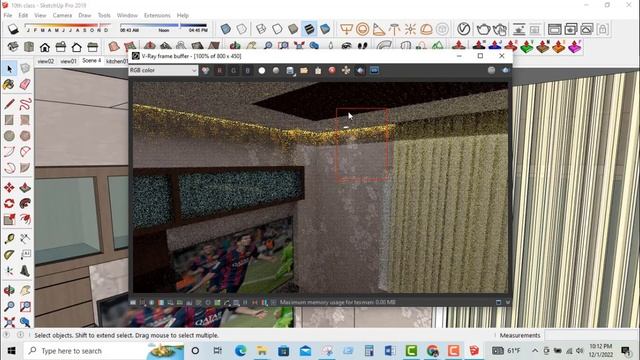Image resolution: width=640 pixels, height=360 pixels.
Task: Choose the Push/Pull tool
Action: 25,188
